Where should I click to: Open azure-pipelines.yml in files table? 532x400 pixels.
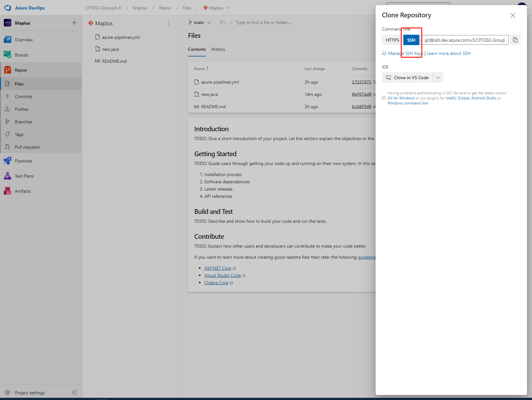click(220, 82)
